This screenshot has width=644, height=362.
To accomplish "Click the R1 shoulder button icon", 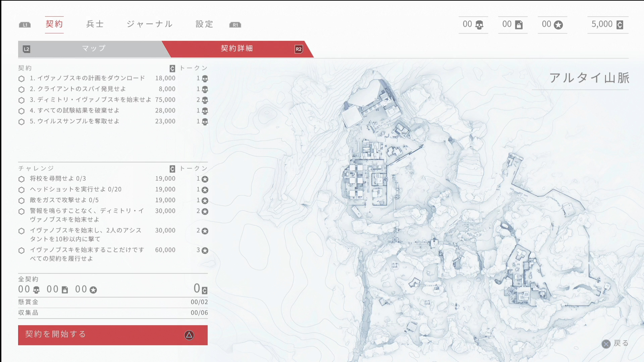I will tap(235, 25).
